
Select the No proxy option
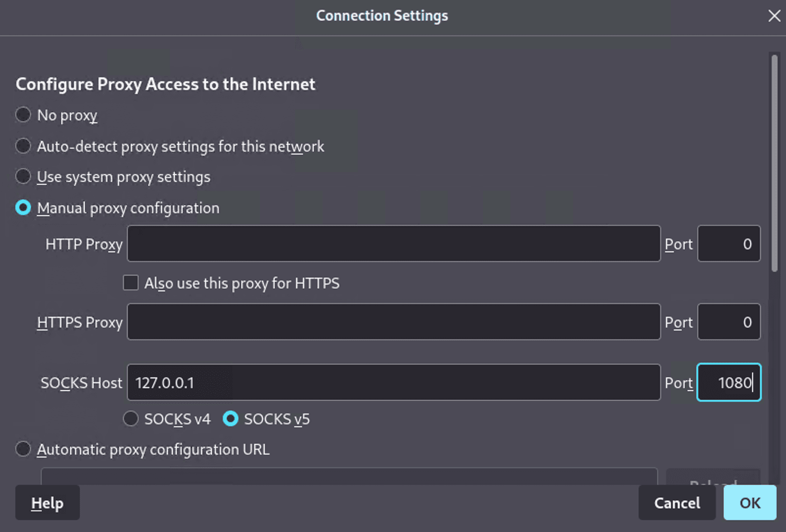tap(23, 115)
